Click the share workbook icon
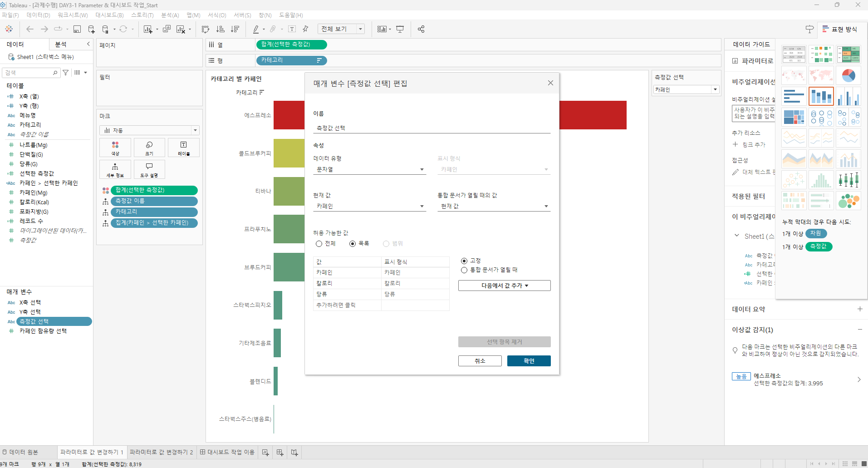This screenshot has width=868, height=468. click(421, 29)
